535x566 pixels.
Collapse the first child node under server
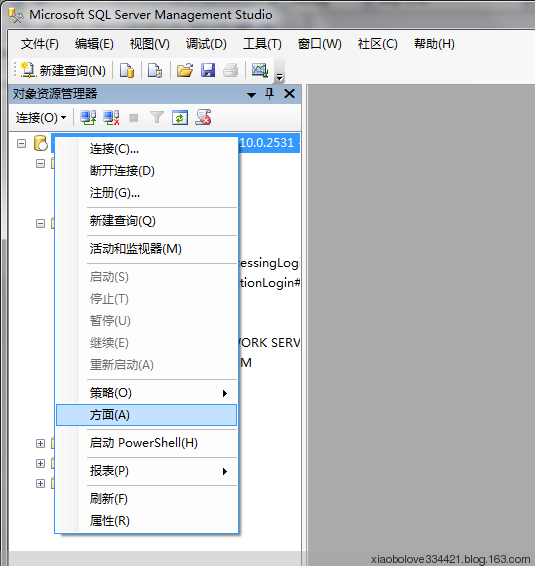40,164
